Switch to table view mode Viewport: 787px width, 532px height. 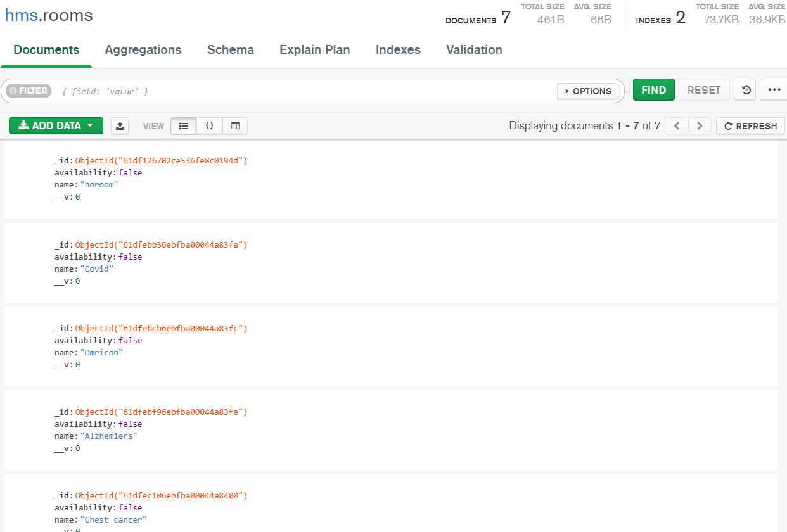pyautogui.click(x=234, y=125)
